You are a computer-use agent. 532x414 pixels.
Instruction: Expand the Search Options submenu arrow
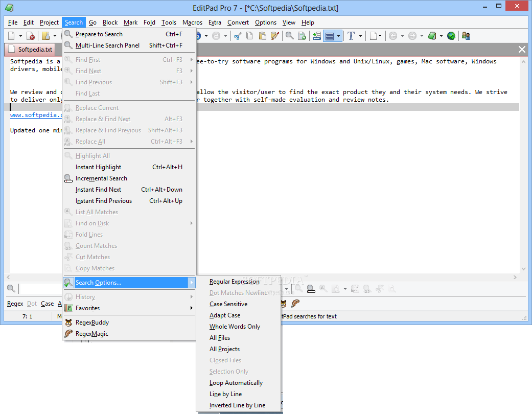pos(191,282)
